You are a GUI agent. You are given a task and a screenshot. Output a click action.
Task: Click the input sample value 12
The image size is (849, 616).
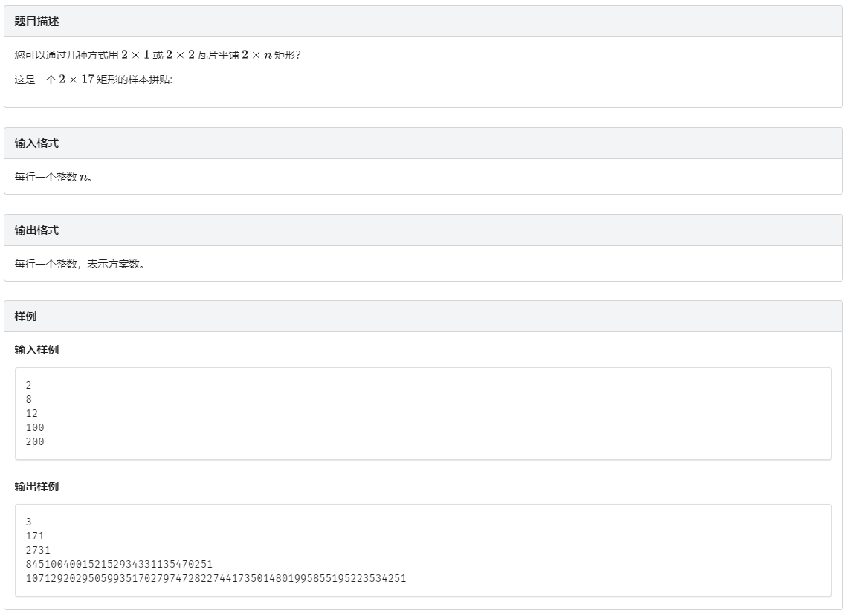31,414
